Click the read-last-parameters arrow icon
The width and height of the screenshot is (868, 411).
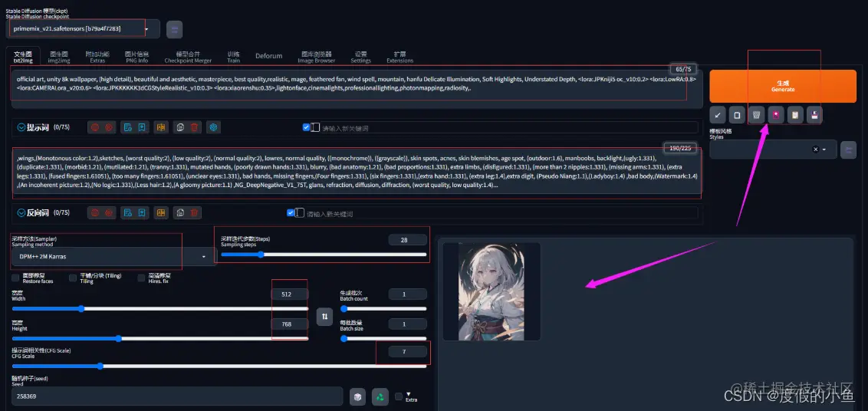click(718, 115)
